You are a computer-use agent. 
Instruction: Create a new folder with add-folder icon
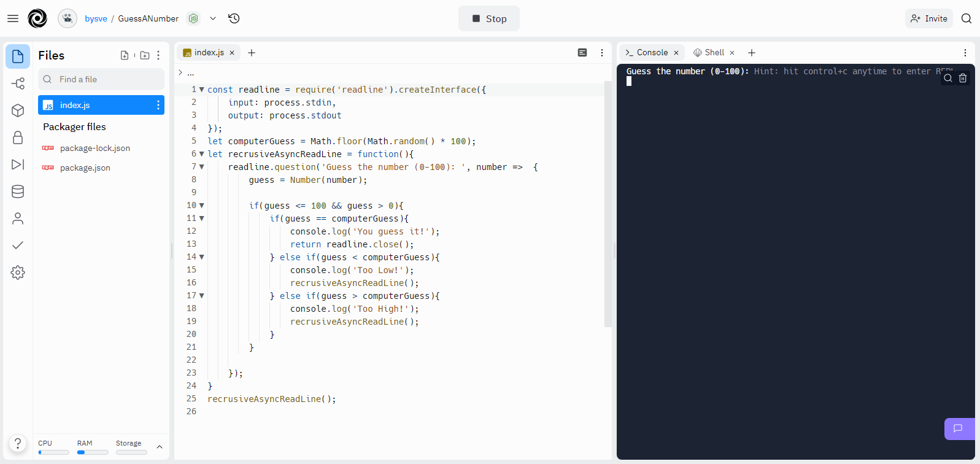coord(145,55)
